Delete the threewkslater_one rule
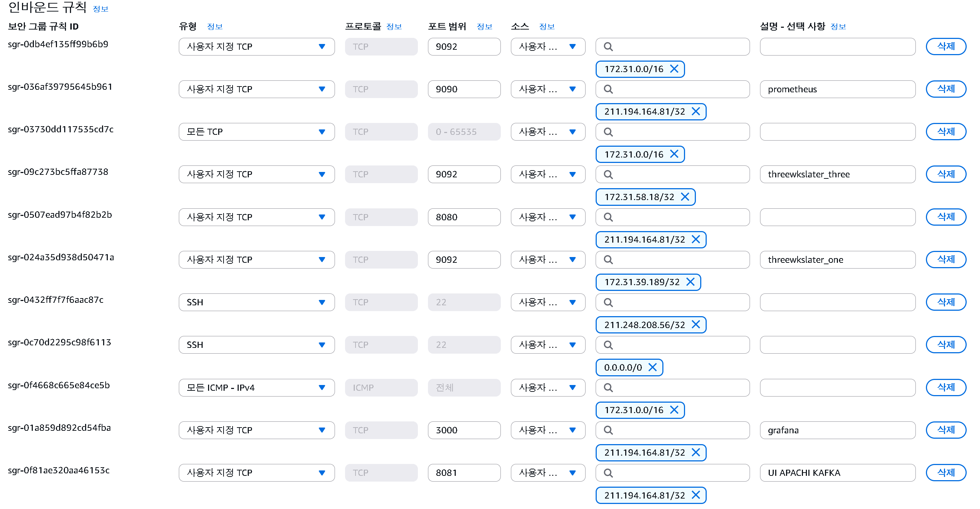The height and width of the screenshot is (509, 980). (946, 260)
